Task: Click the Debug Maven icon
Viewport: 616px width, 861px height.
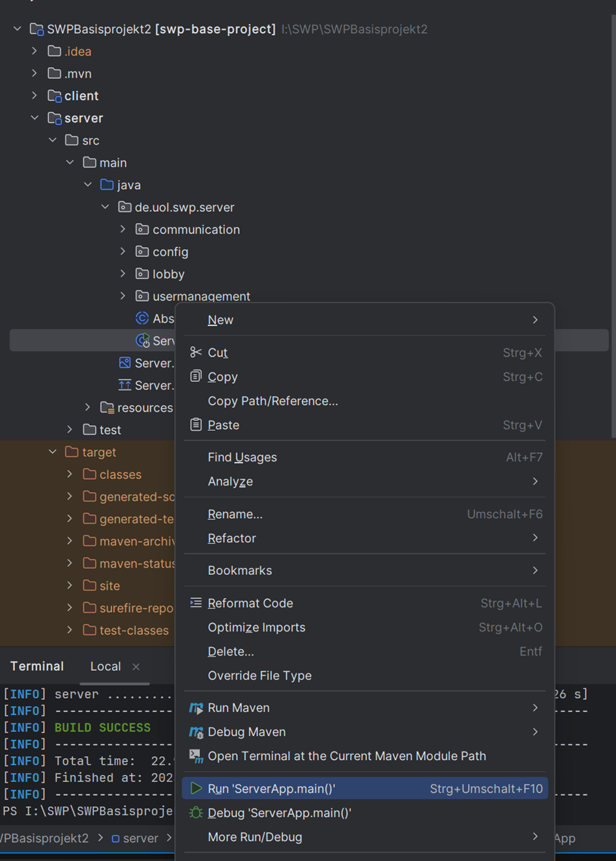Action: [x=196, y=732]
